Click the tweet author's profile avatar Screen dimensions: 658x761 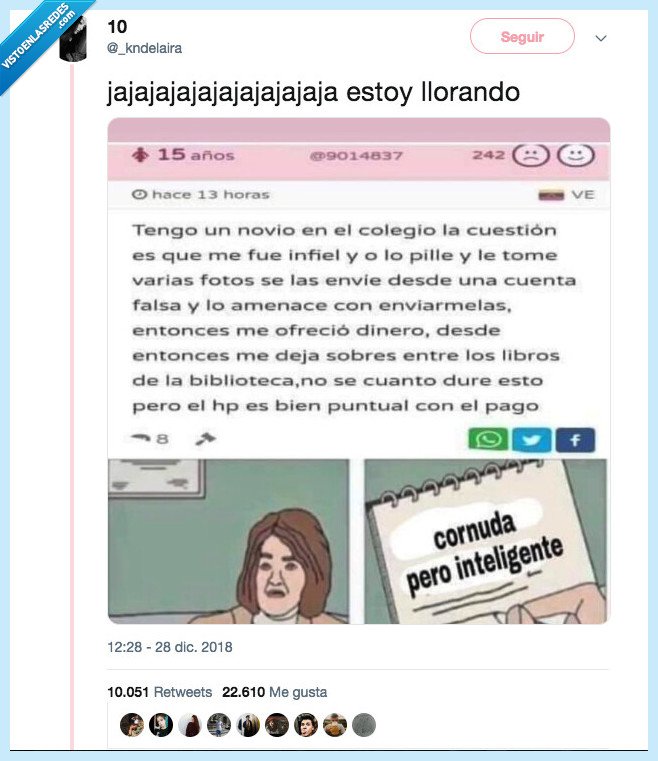73,39
